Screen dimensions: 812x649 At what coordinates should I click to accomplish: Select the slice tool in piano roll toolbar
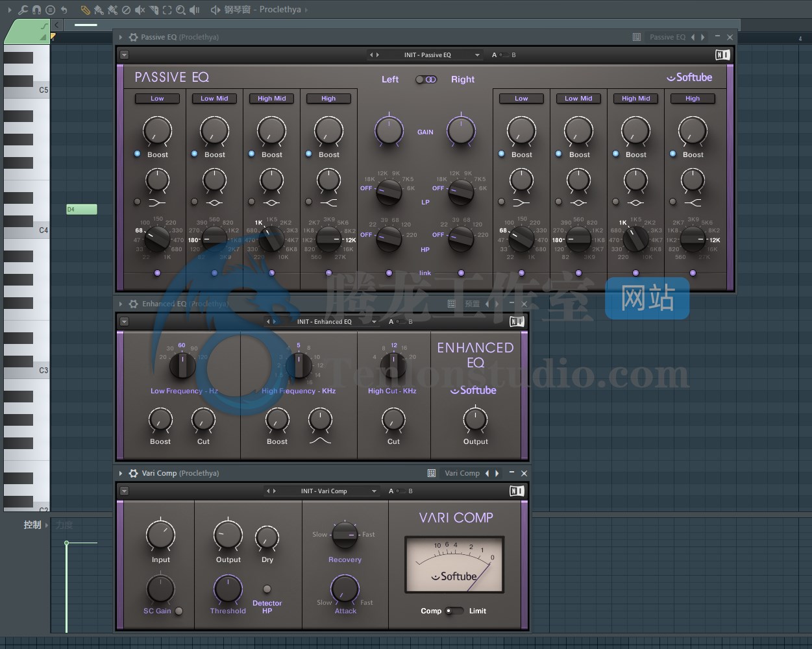(154, 10)
